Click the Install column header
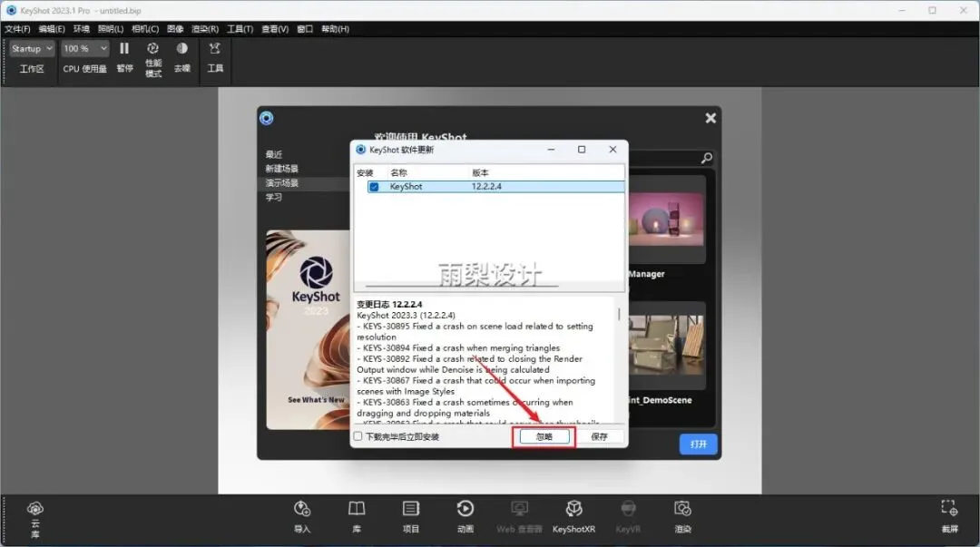980x547 pixels. click(x=365, y=172)
